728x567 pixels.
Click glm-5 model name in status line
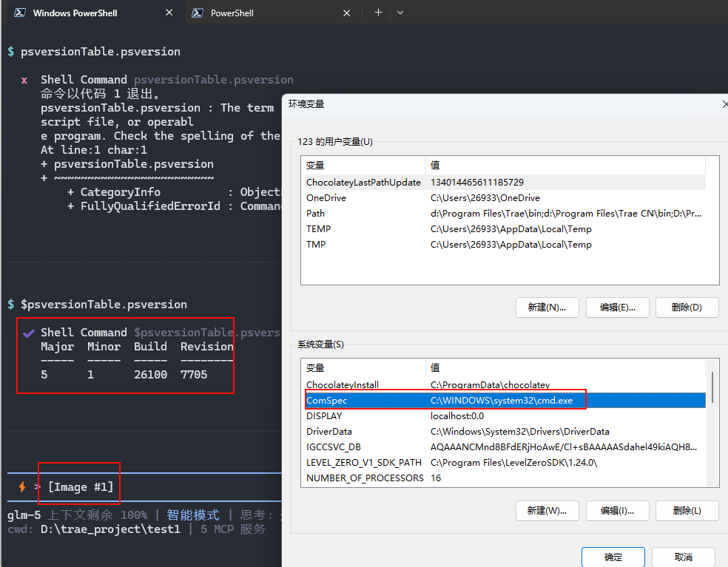(24, 515)
